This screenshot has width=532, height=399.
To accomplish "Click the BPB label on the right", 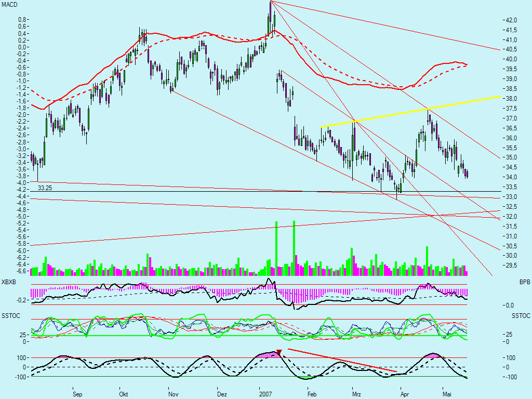I will (525, 282).
